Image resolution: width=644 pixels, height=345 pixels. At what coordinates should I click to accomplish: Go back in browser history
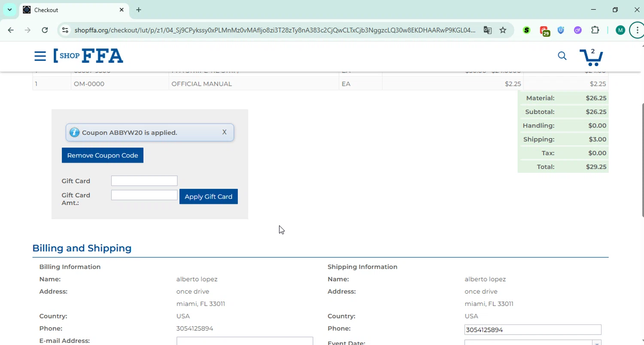click(11, 30)
